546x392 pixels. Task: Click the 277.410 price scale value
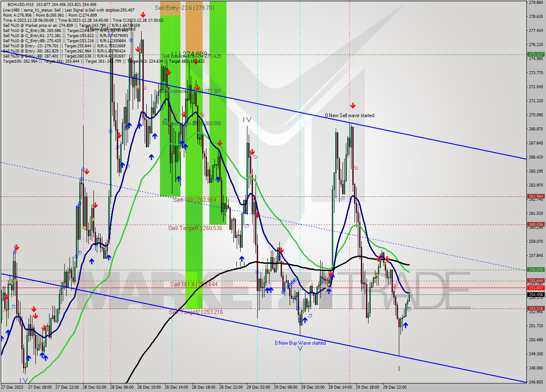tap(536, 31)
